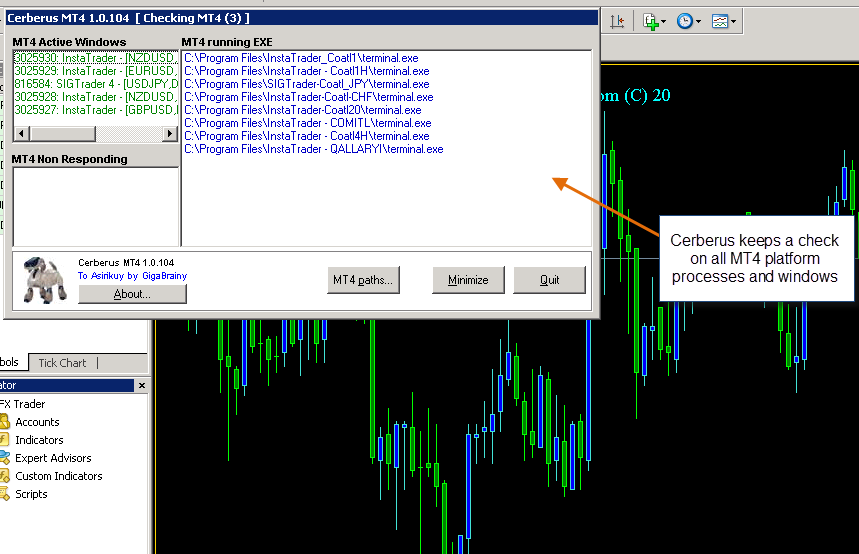
Task: Select the SIGTrader-CoatI_JPY terminal.exe path
Action: [x=307, y=84]
